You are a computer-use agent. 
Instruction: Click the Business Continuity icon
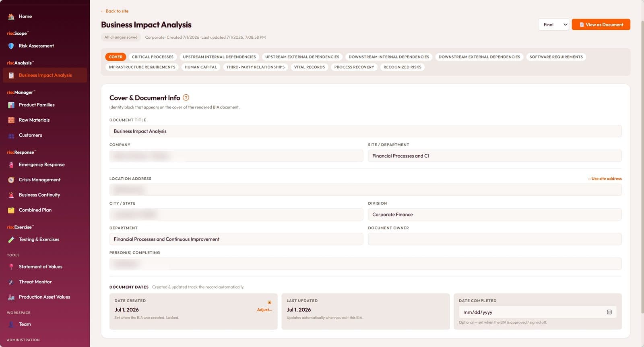[x=11, y=195]
